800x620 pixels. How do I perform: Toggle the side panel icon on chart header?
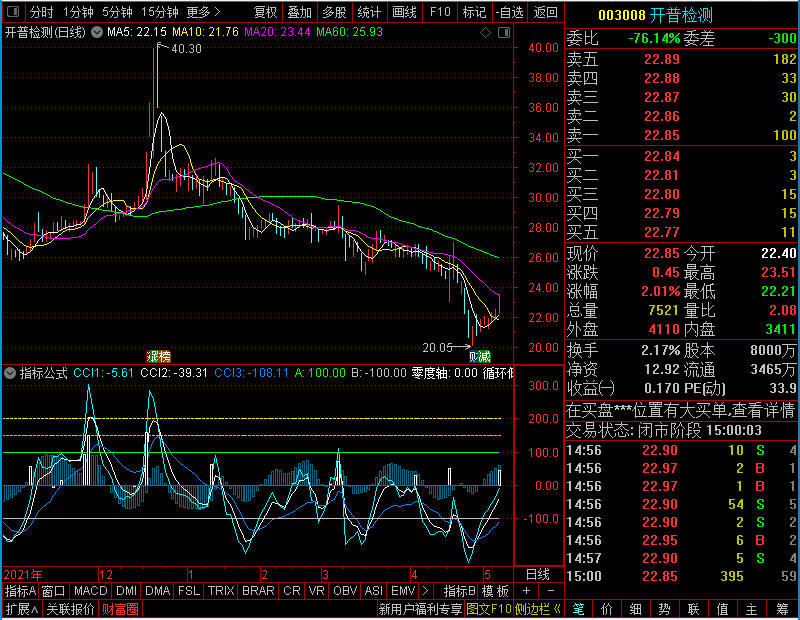tap(504, 33)
